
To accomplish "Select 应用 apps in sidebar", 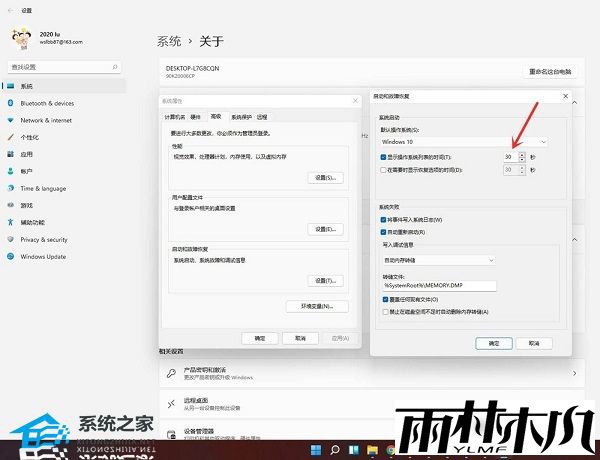I will tap(27, 154).
